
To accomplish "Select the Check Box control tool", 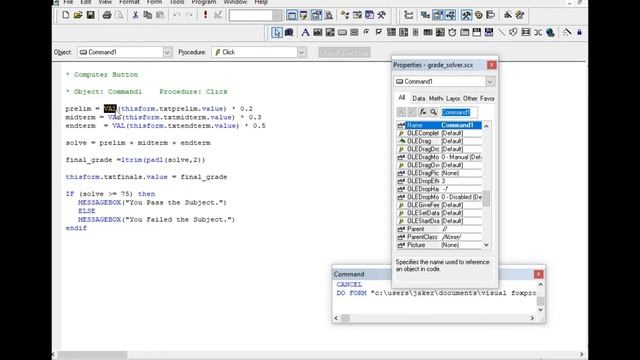I will click(378, 32).
